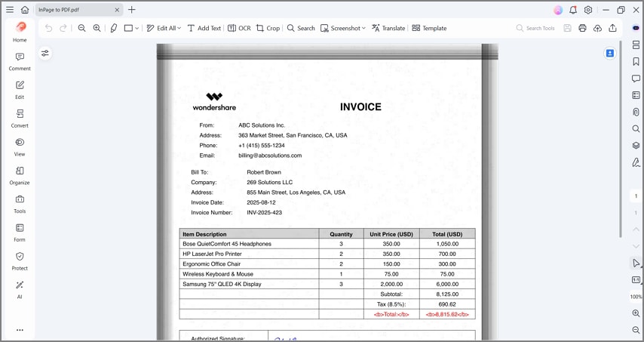This screenshot has height=342, width=644.
Task: Show more sidebar options ellipsis
Action: tap(20, 330)
